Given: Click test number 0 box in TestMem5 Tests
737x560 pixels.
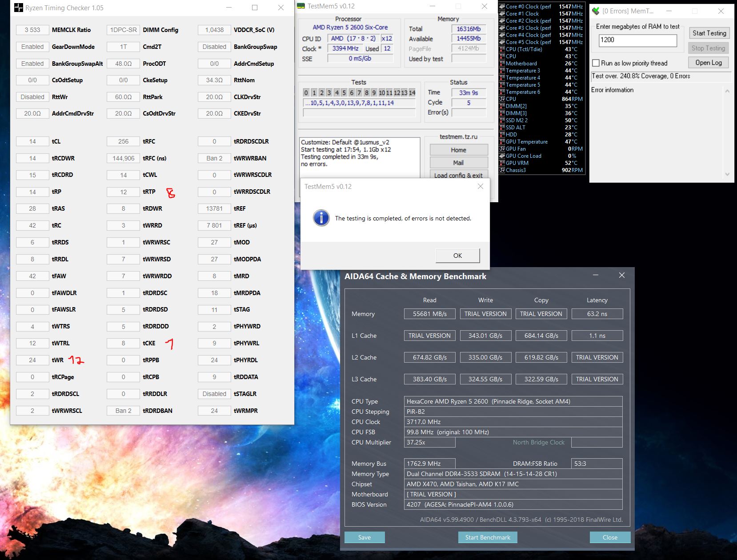Looking at the screenshot, I should tap(306, 92).
